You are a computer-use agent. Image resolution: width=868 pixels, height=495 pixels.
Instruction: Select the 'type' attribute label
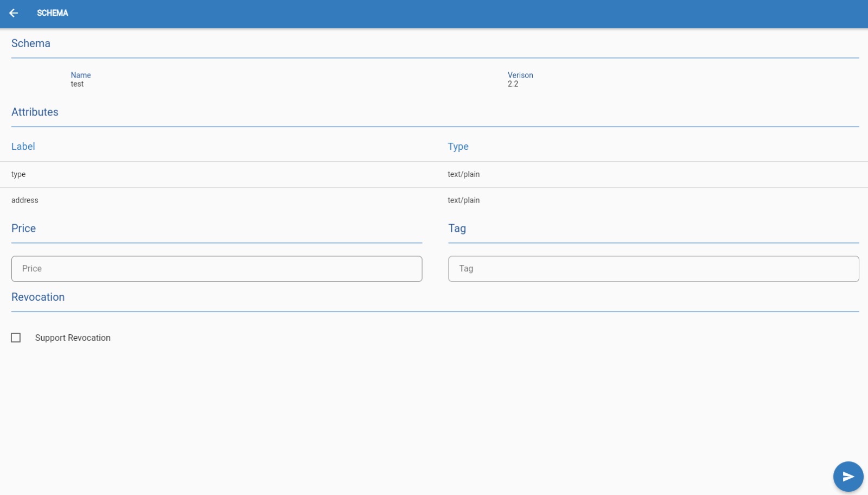[18, 174]
